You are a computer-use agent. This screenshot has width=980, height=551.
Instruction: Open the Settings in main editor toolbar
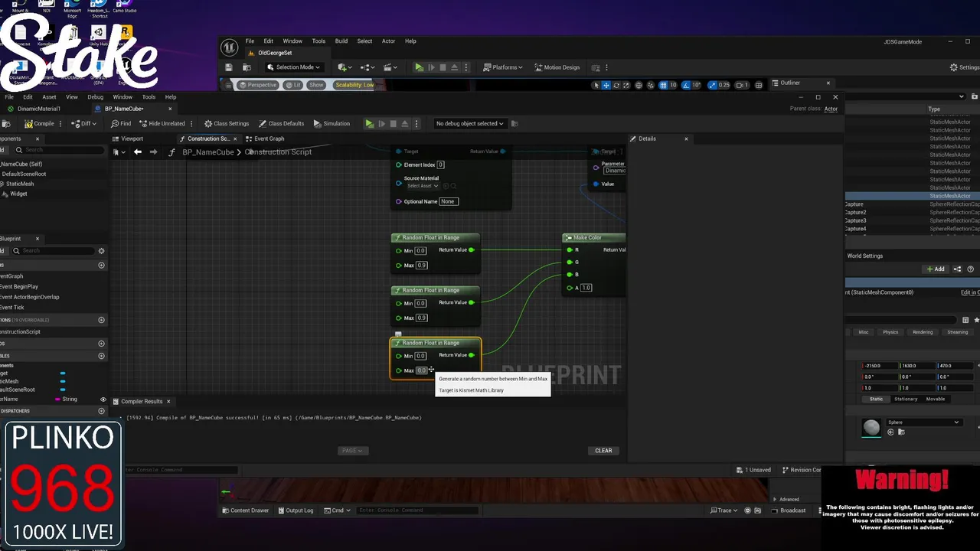[963, 67]
